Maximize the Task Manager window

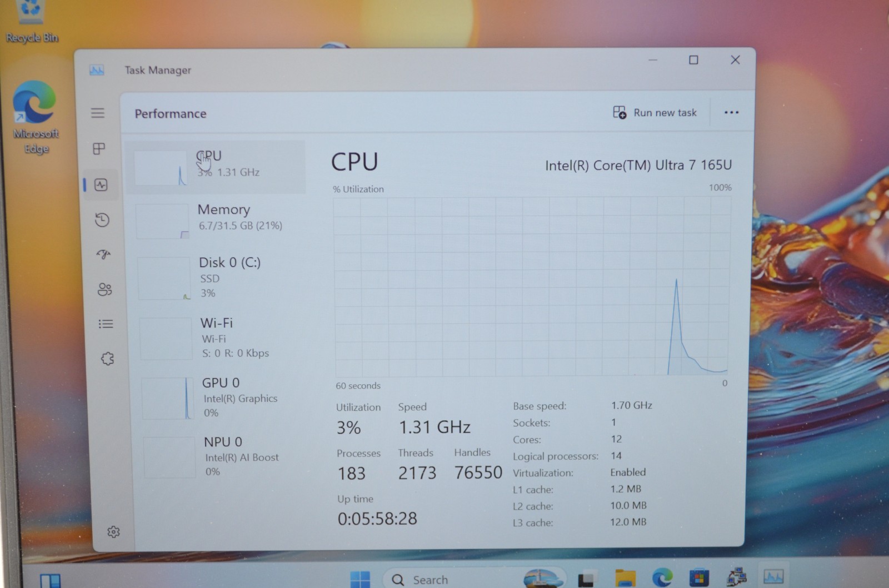tap(693, 59)
